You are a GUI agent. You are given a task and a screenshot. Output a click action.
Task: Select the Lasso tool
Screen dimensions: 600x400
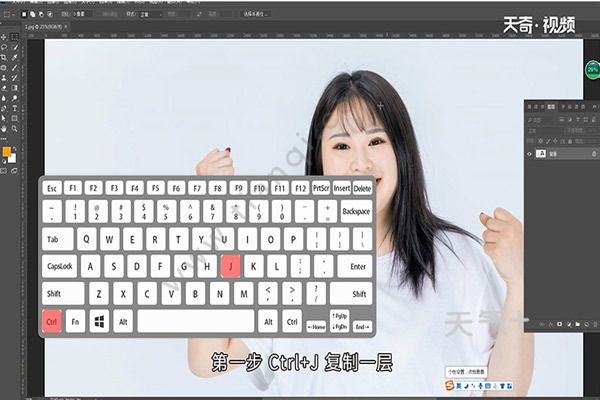point(4,47)
